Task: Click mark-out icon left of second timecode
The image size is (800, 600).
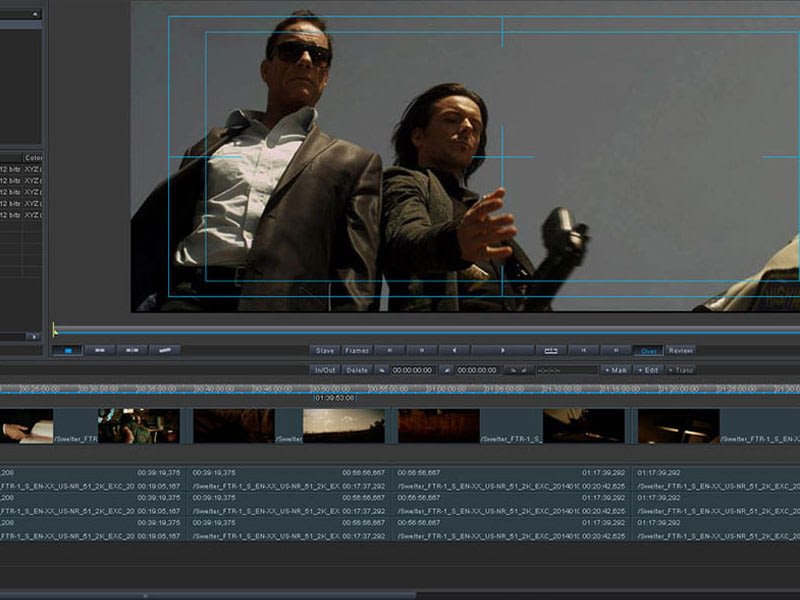Action: pyautogui.click(x=446, y=370)
